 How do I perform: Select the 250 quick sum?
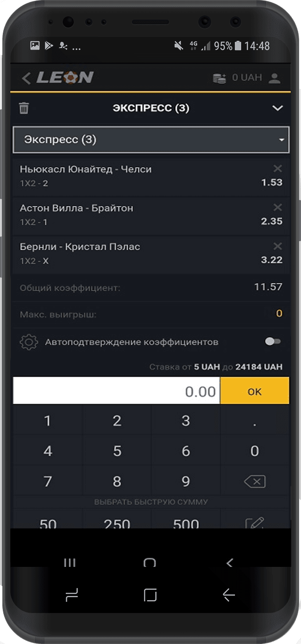(117, 522)
